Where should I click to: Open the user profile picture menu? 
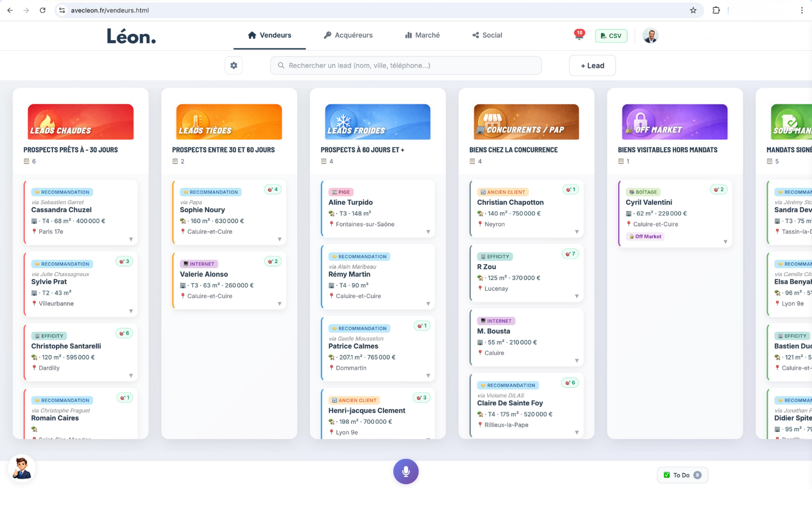click(650, 36)
